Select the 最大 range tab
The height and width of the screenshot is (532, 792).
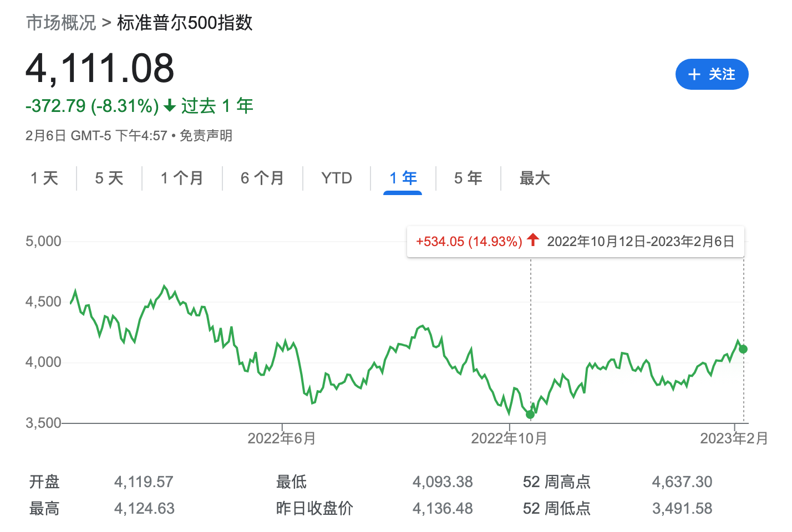tap(535, 178)
